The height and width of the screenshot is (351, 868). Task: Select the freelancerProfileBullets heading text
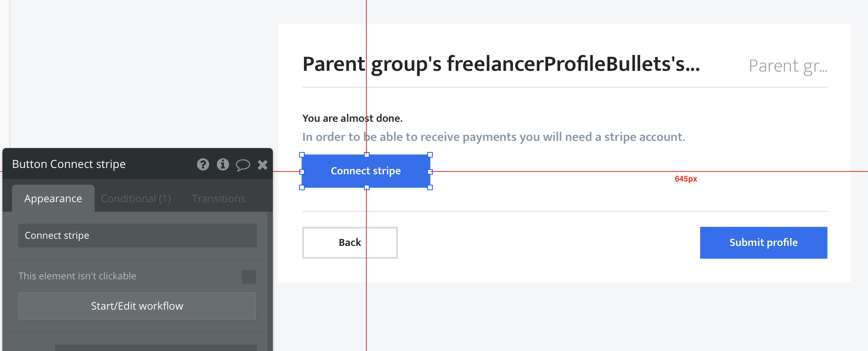(501, 64)
